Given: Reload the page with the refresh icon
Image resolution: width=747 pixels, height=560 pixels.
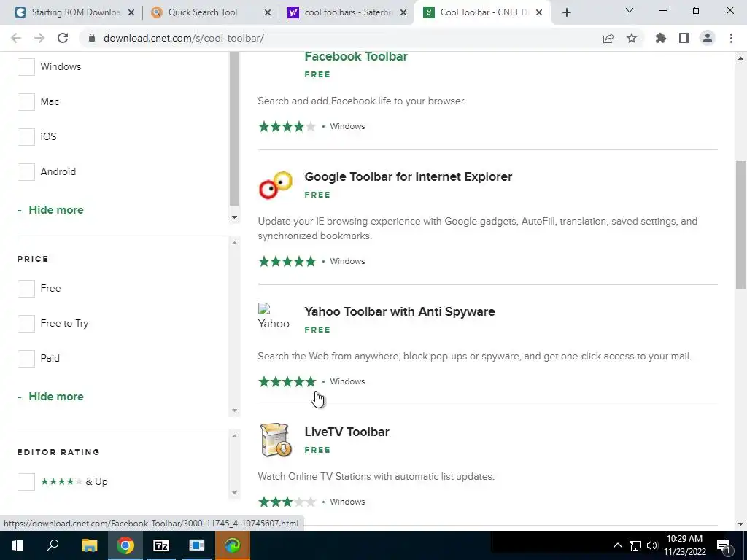Looking at the screenshot, I should [x=63, y=38].
